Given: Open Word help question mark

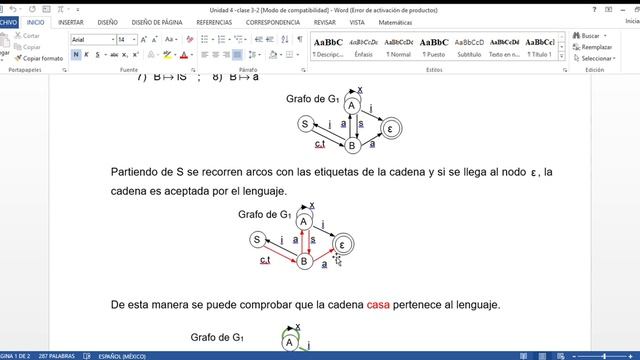Looking at the screenshot, I should coord(594,9).
